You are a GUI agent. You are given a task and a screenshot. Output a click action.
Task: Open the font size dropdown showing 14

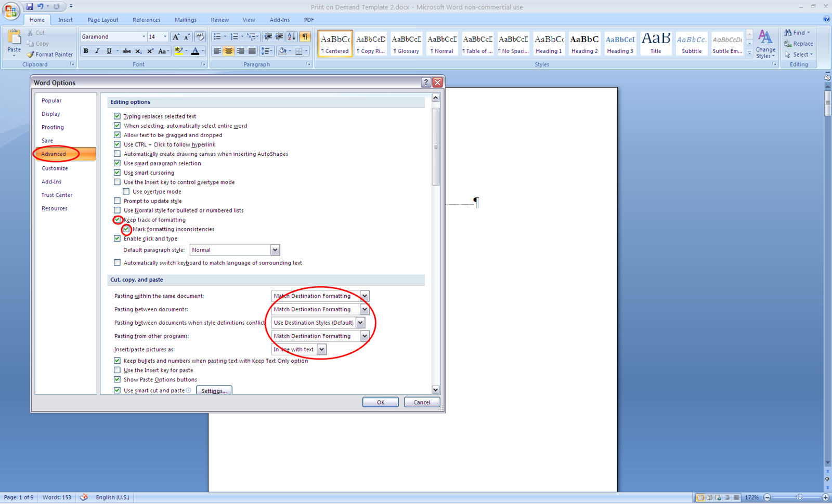click(x=165, y=36)
